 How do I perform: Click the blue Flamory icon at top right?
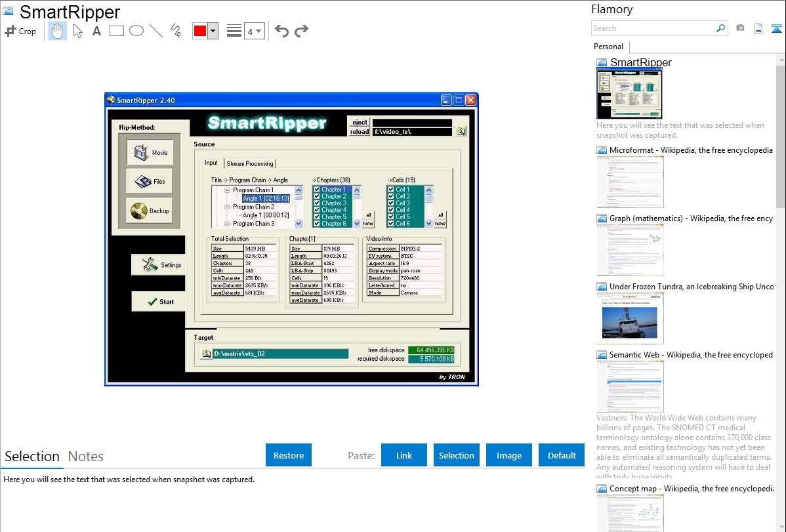[776, 28]
